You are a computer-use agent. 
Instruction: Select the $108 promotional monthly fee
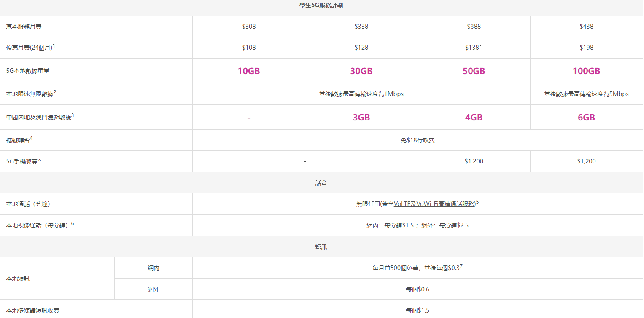click(249, 48)
